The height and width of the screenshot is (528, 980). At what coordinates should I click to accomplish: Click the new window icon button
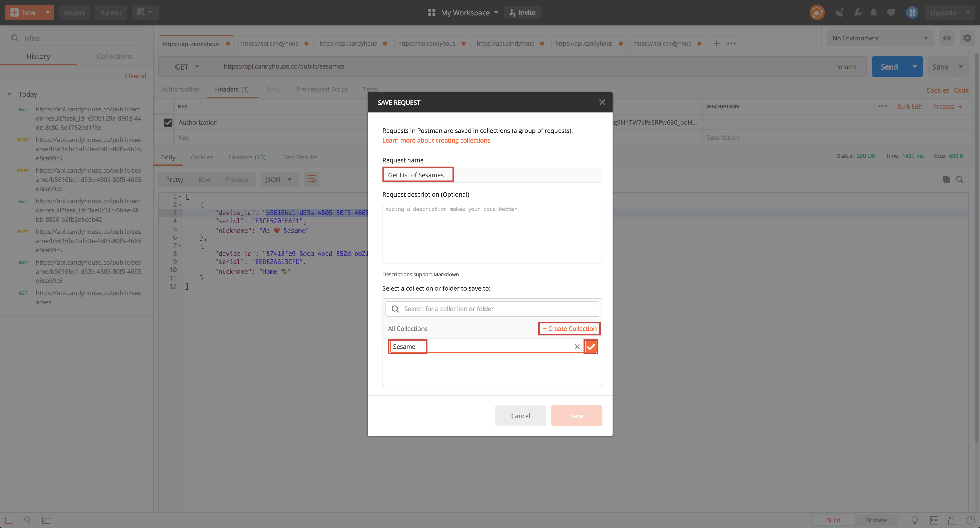[x=145, y=12]
